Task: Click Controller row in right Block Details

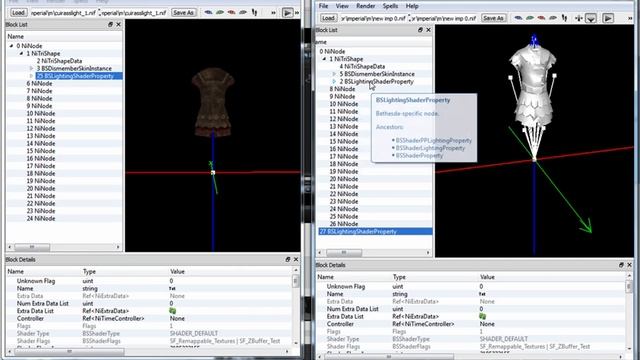Action: pos(471,324)
